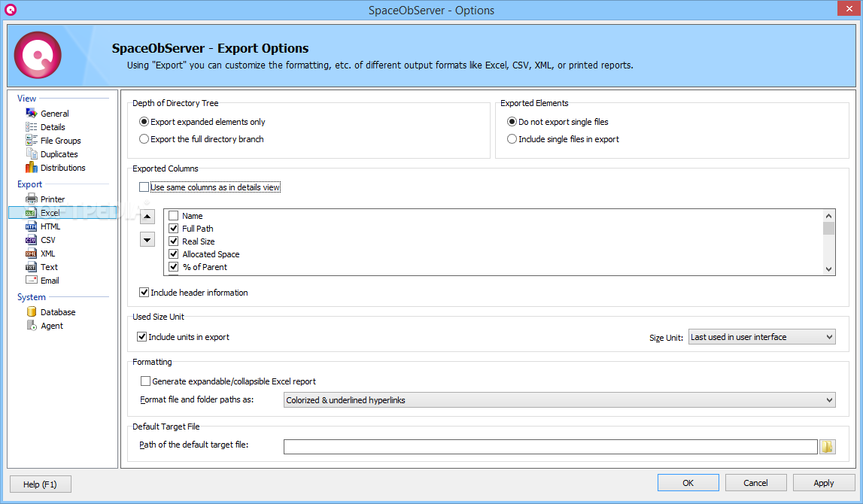Uncheck the % of Parent column
Screen dimensions: 863x504
coord(173,267)
